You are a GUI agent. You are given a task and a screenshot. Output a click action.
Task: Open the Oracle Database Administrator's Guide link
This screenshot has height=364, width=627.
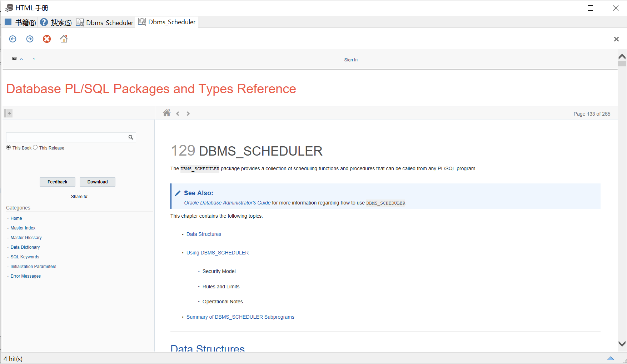pyautogui.click(x=227, y=203)
